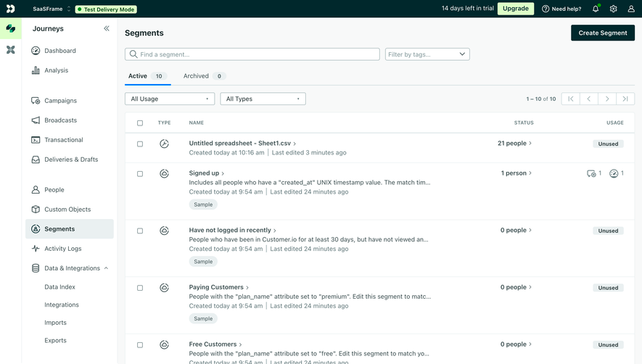
Task: Click the Need help? link
Action: point(561,9)
